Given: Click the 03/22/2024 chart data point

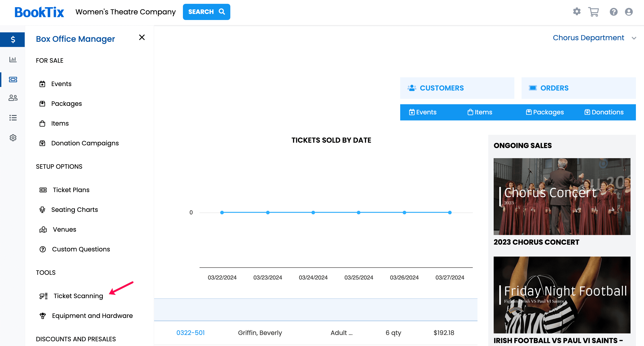Looking at the screenshot, I should (222, 213).
